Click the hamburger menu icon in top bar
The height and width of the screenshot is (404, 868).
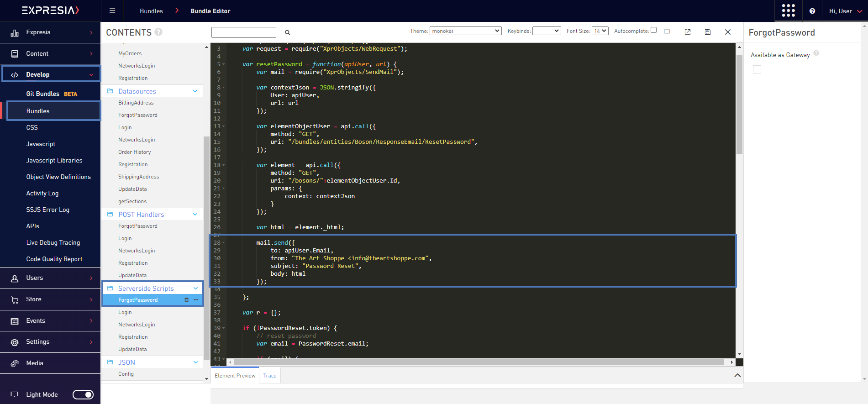[x=112, y=11]
